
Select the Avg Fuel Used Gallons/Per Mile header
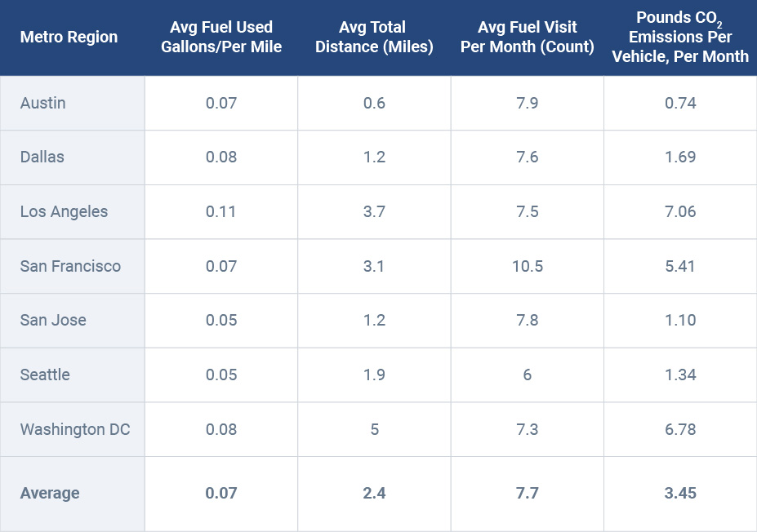click(221, 38)
